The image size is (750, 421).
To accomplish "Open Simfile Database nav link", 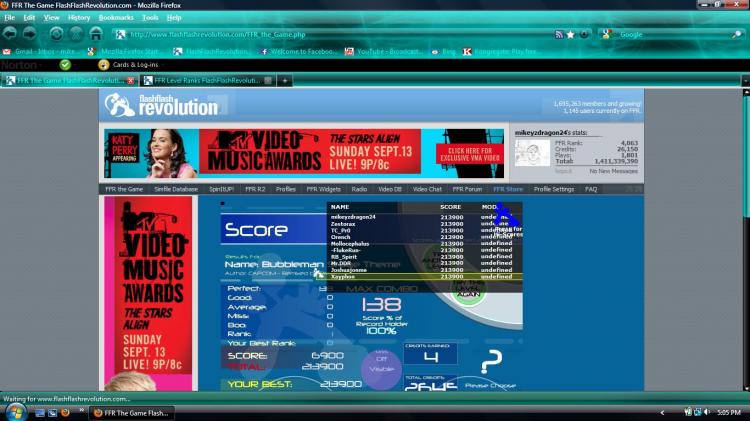I will pos(176,189).
